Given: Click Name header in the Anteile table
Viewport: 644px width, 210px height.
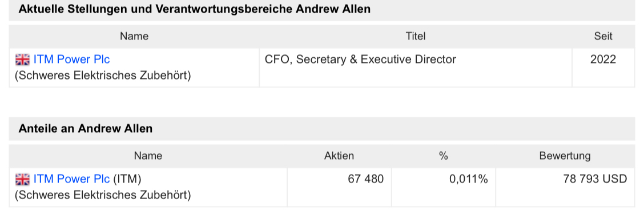Looking at the screenshot, I should [148, 156].
